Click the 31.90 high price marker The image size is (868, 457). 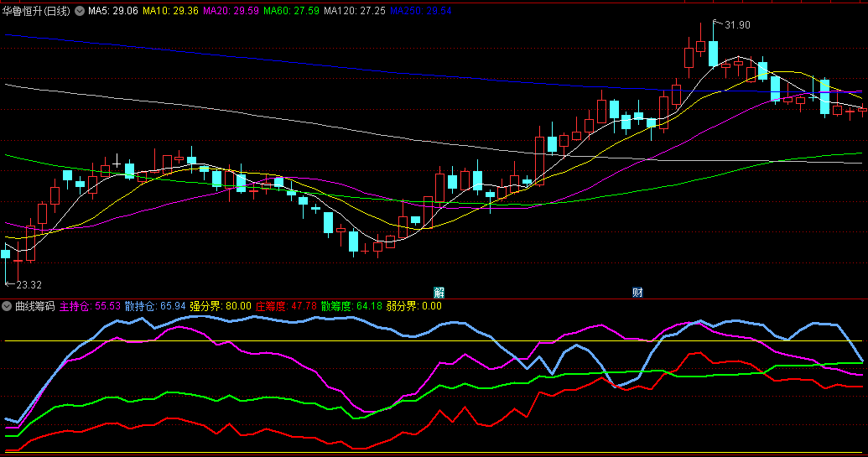point(737,25)
